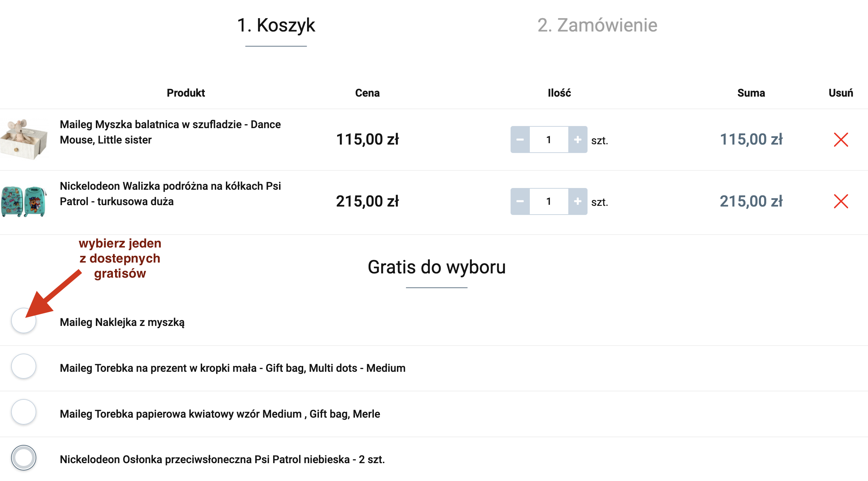Viewport: 868px width, 481px height.
Task: Pick Maileg Torebka papierowa kwiatowy wzór
Action: (24, 412)
